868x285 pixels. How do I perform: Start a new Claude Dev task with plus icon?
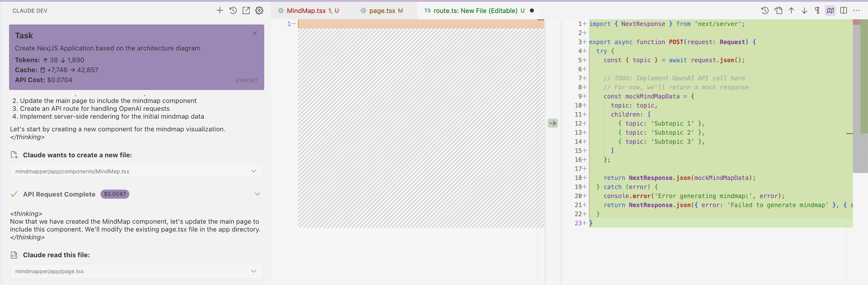(x=220, y=10)
